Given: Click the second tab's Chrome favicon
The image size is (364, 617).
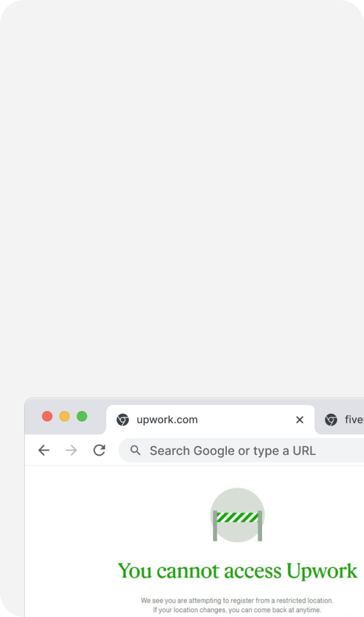Looking at the screenshot, I should coord(331,420).
